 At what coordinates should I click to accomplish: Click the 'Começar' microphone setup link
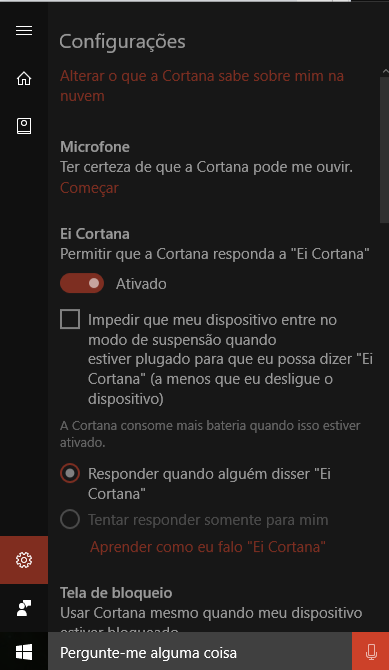(x=89, y=188)
